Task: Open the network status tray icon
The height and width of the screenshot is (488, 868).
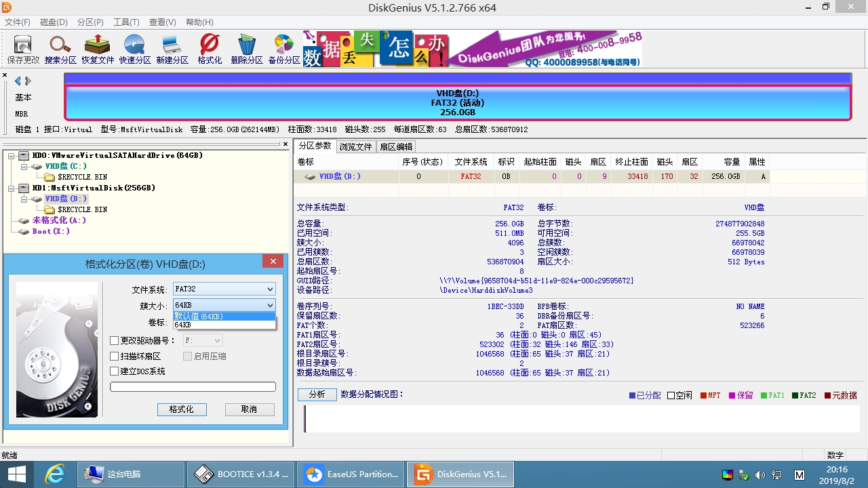Action: pyautogui.click(x=776, y=474)
